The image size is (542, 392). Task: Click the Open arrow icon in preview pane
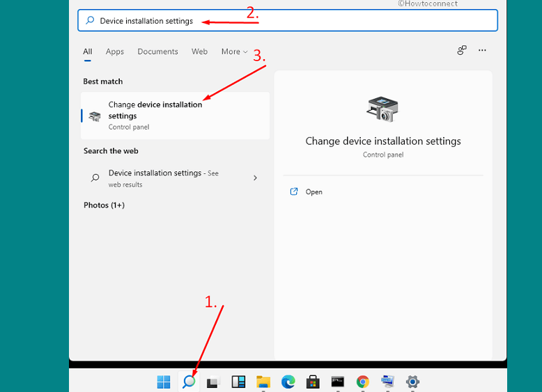coord(294,191)
